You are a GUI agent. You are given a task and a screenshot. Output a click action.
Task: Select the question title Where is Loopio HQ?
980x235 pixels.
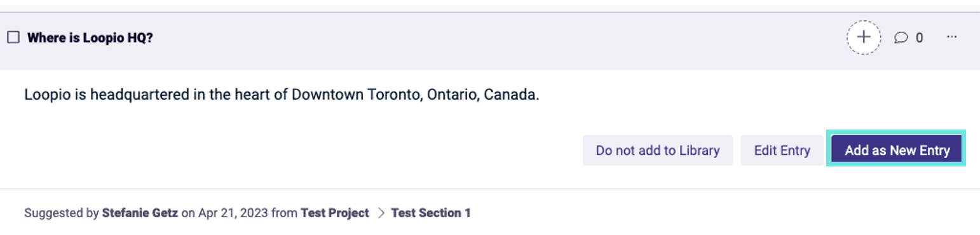pos(90,38)
